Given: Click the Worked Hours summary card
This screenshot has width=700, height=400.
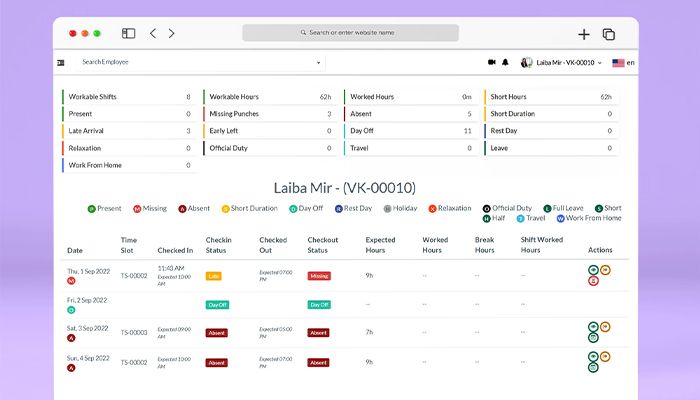Looking at the screenshot, I should pos(410,97).
